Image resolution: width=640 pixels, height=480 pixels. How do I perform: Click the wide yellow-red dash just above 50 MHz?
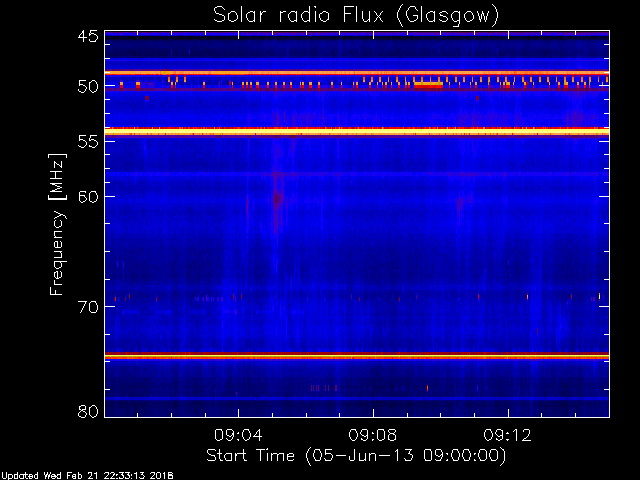pos(428,85)
